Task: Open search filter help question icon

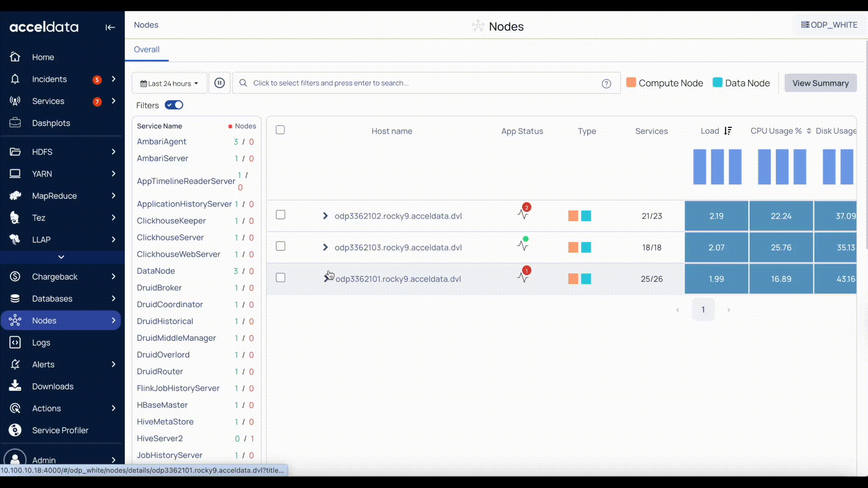Action: coord(606,84)
